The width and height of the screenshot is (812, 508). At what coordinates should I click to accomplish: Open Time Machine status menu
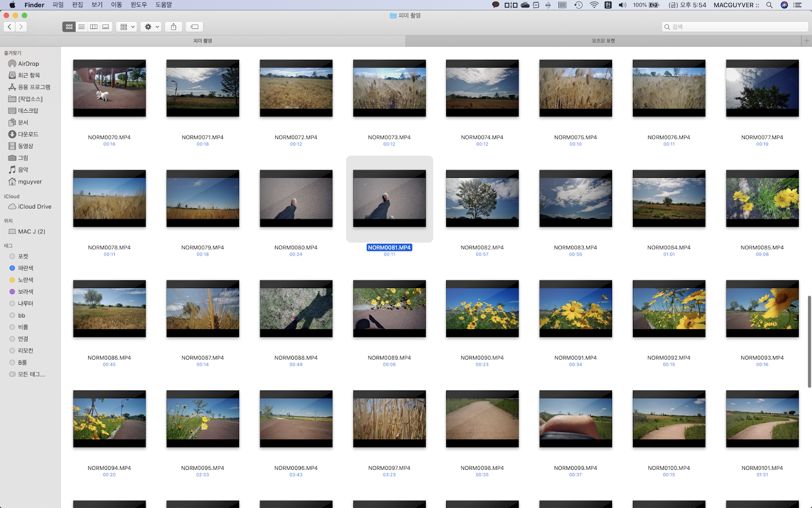coord(578,5)
